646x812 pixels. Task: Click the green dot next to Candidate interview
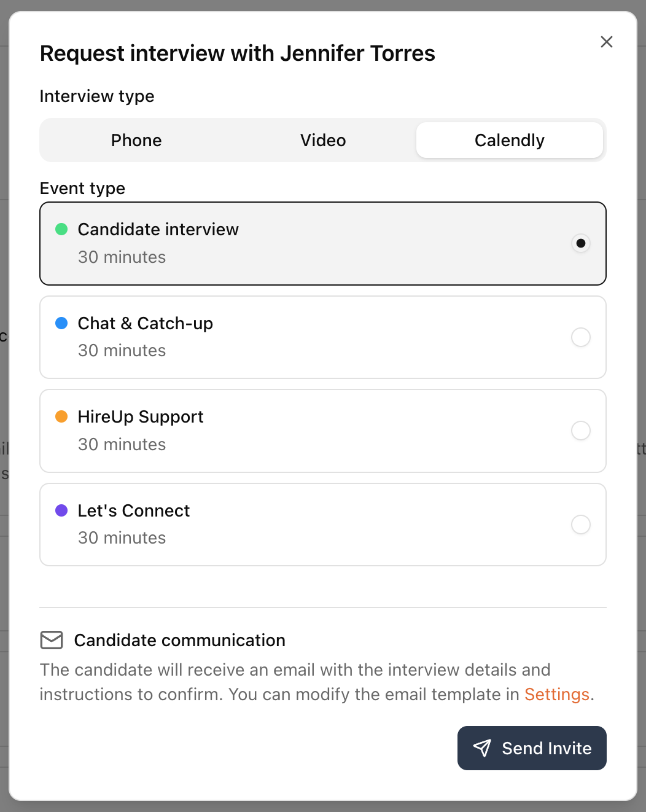click(61, 229)
